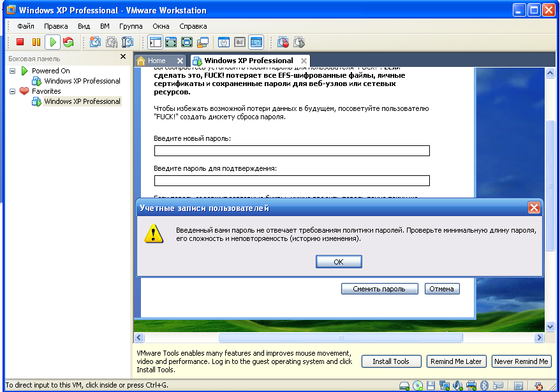
Task: Open the Правка menu
Action: tap(55, 26)
